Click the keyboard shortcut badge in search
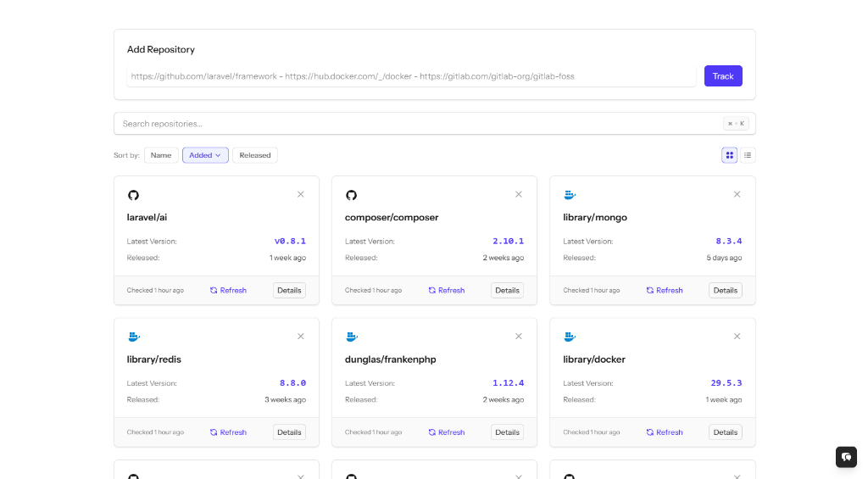Viewport: 868px width, 479px height. click(x=736, y=124)
